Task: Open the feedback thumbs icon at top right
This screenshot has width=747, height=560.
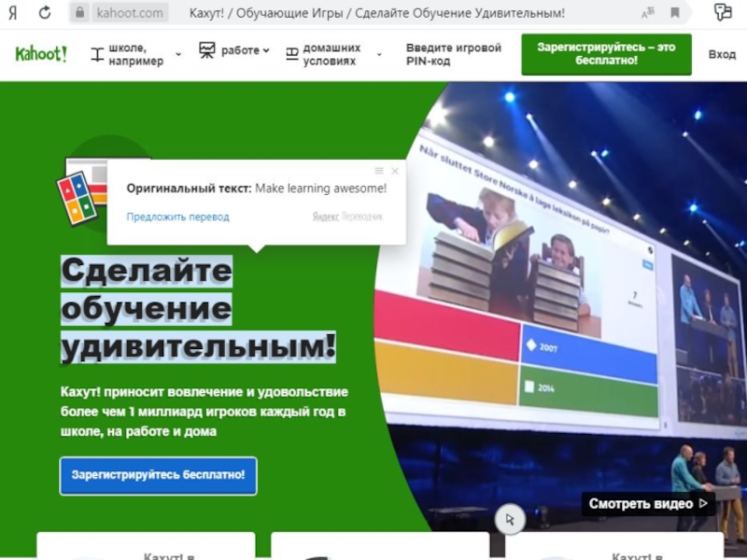Action: click(x=723, y=12)
